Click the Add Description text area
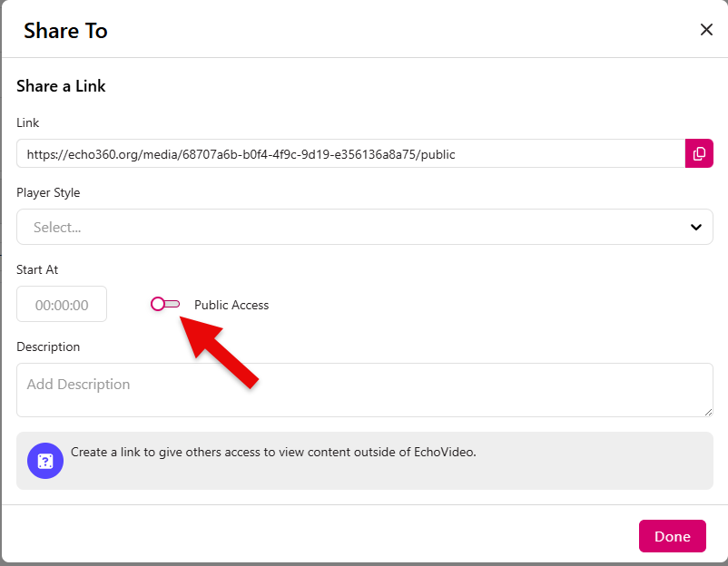728x566 pixels. coord(364,390)
